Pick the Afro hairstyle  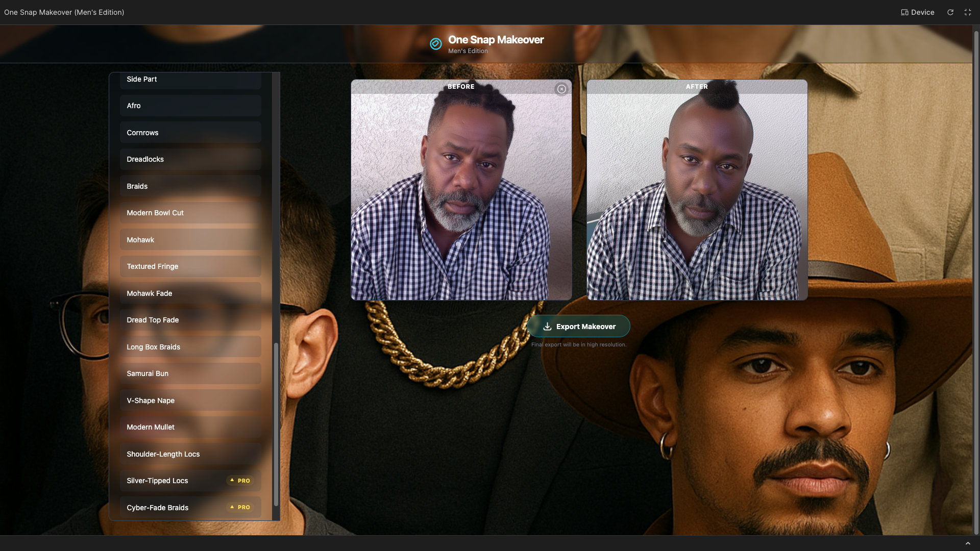pos(190,106)
